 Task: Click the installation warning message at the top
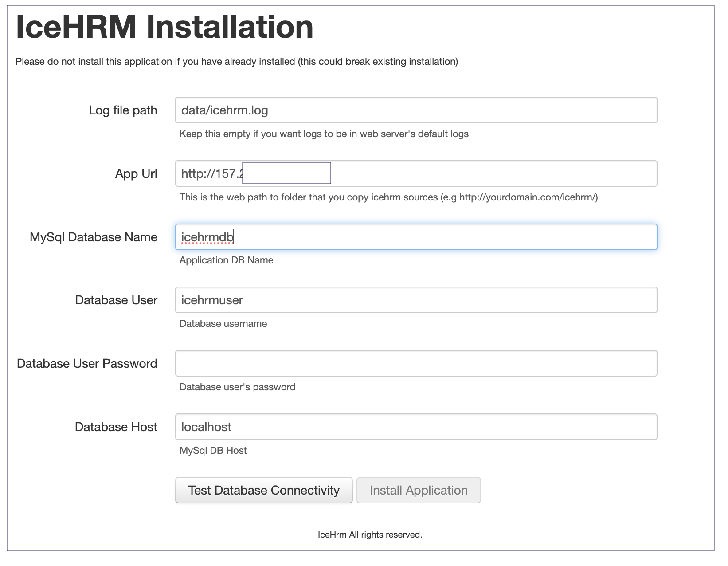238,61
